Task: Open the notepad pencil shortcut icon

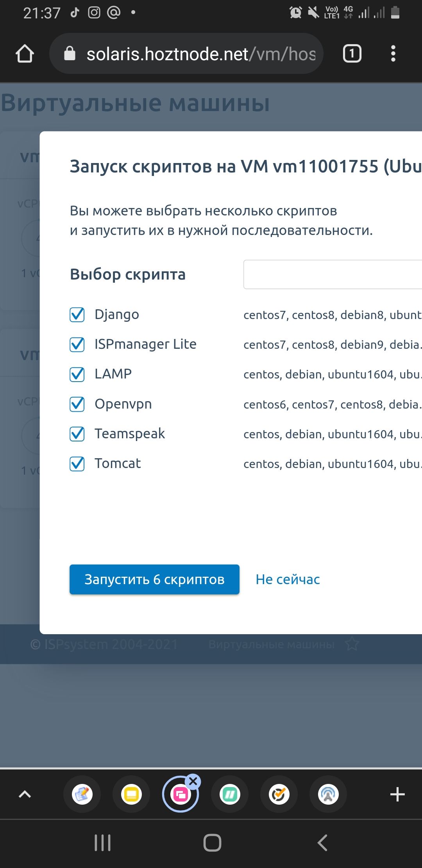Action: click(x=82, y=794)
